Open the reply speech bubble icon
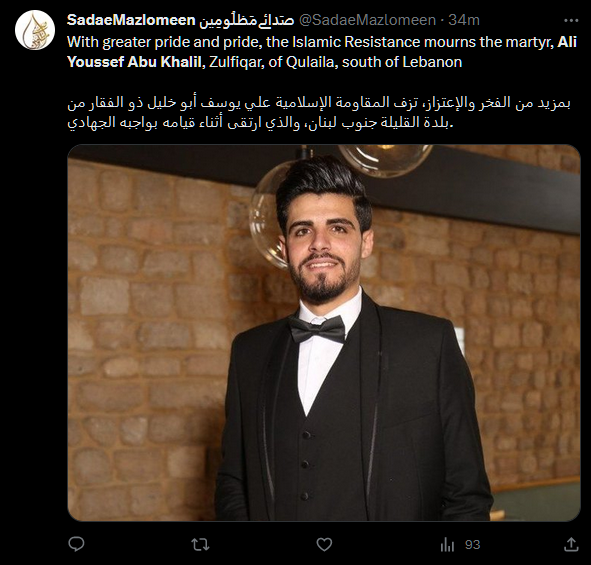 [x=76, y=544]
